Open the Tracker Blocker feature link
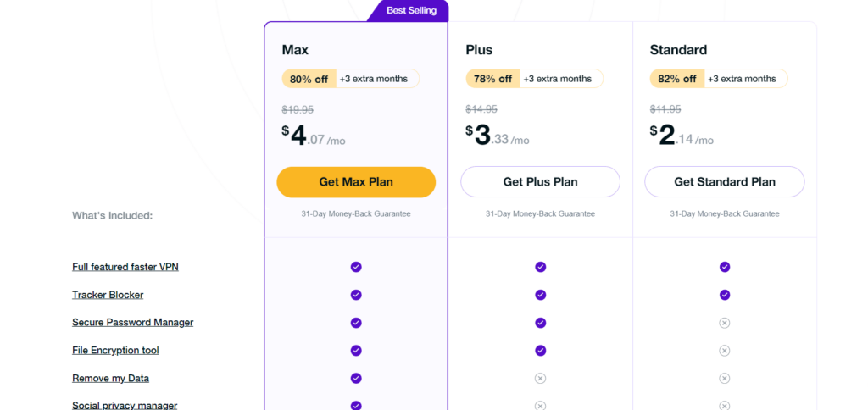868x410 pixels. coord(108,295)
